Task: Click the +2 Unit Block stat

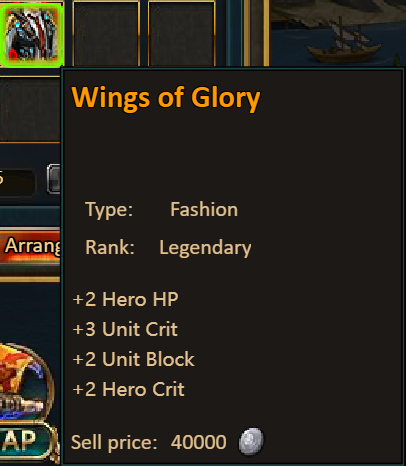Action: [x=133, y=359]
